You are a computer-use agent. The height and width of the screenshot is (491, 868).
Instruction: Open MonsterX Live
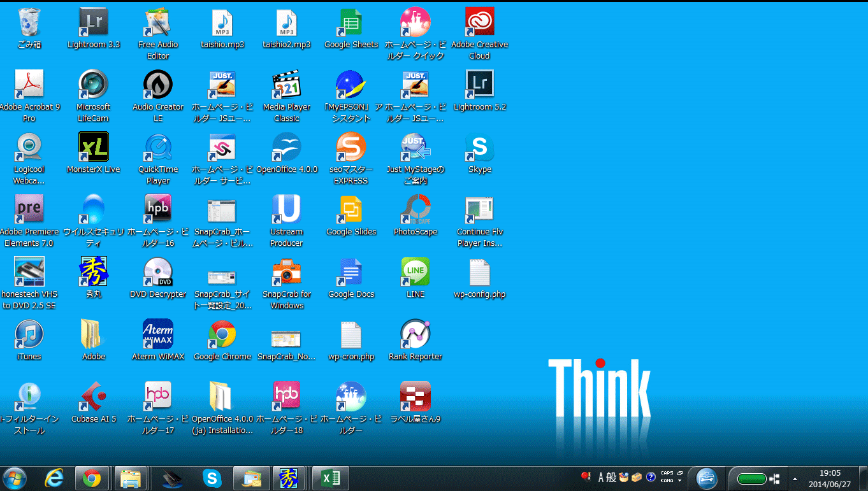[94, 153]
